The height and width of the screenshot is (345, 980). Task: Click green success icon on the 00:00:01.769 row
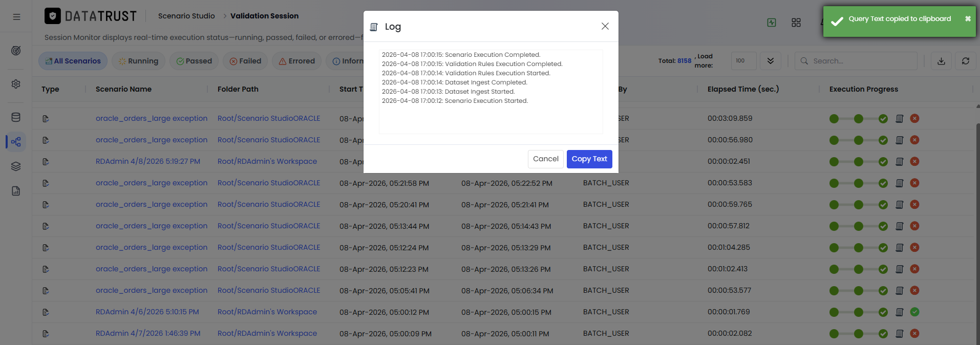[x=915, y=312]
